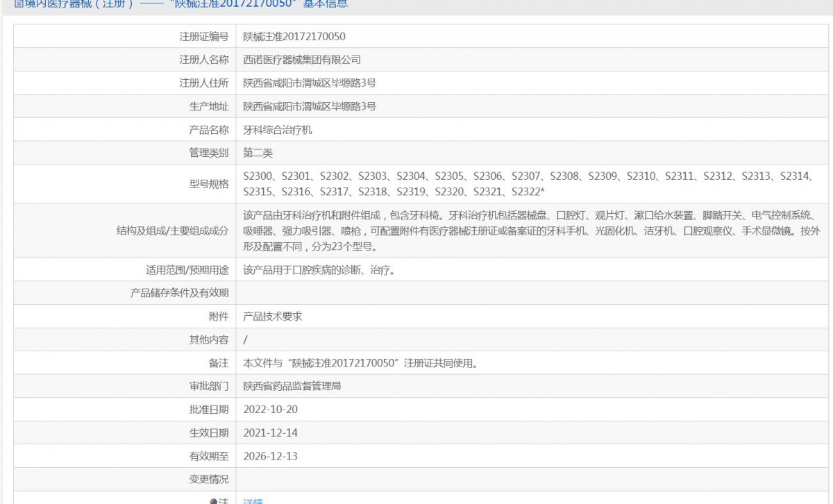This screenshot has width=833, height=504.
Task: Select the remark text beginning 本文件与
Action: [361, 362]
